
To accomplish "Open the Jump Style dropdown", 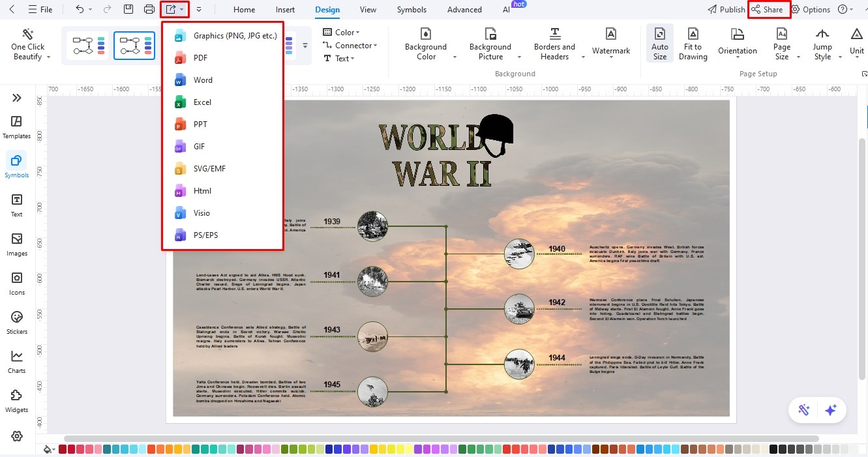I will click(822, 44).
